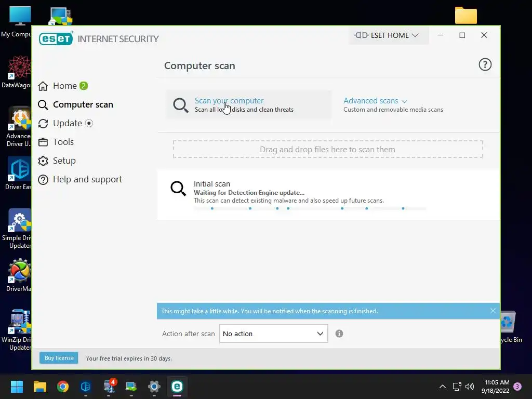Select the yellow folder on the desktop
Image resolution: width=532 pixels, height=399 pixels.
pyautogui.click(x=466, y=15)
